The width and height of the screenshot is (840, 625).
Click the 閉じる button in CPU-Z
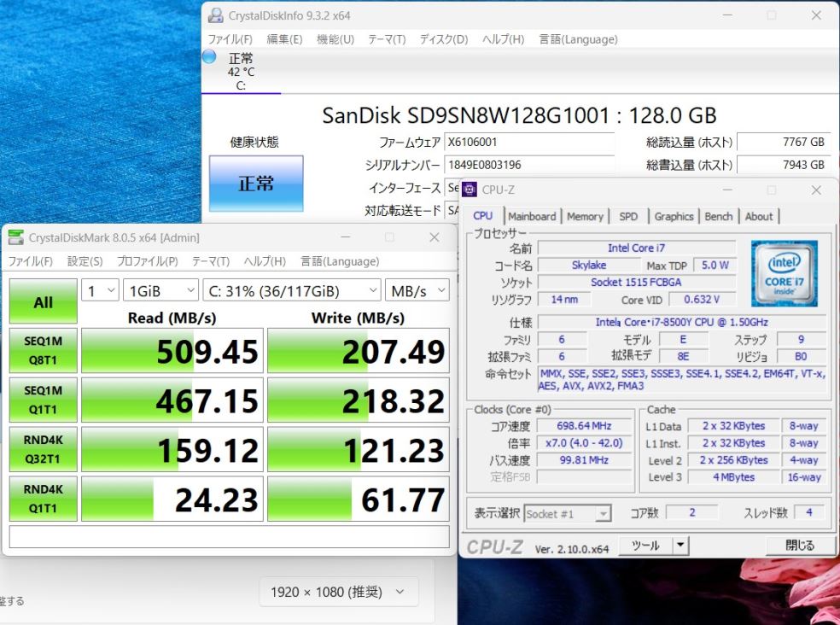pyautogui.click(x=800, y=546)
